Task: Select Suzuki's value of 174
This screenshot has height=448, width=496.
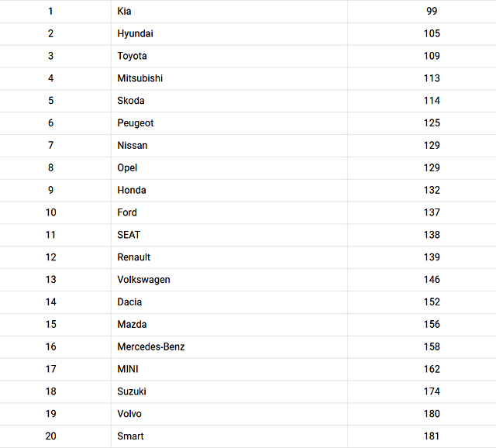Action: click(x=432, y=392)
